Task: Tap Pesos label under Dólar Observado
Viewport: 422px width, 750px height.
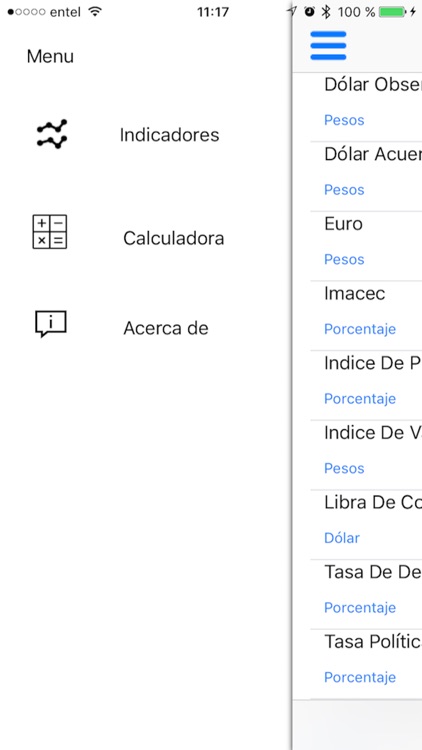Action: click(x=344, y=120)
